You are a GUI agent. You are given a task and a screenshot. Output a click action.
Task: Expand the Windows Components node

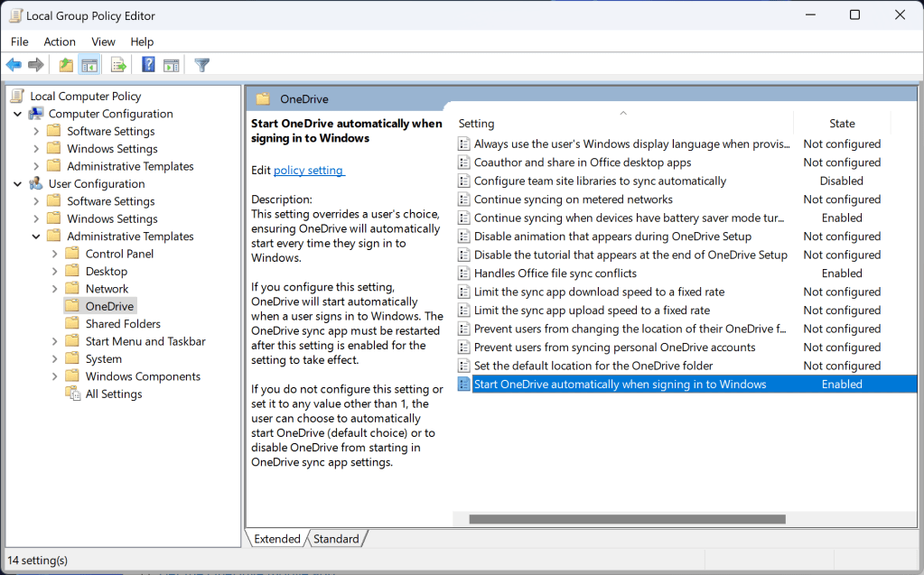point(55,376)
